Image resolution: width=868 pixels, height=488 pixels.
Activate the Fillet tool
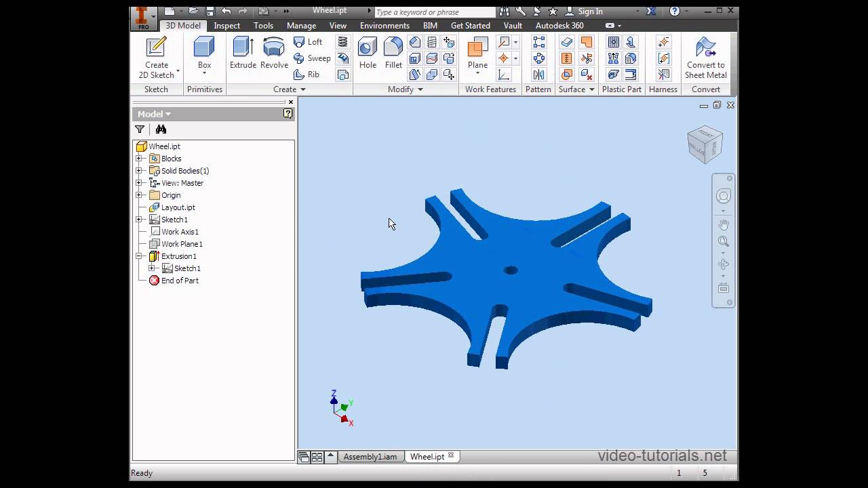click(393, 53)
